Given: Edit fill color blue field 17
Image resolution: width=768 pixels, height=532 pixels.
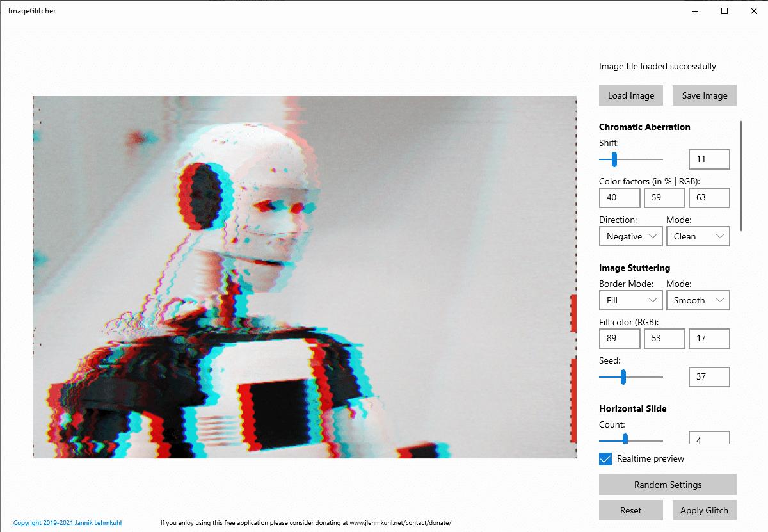Looking at the screenshot, I should coord(709,338).
